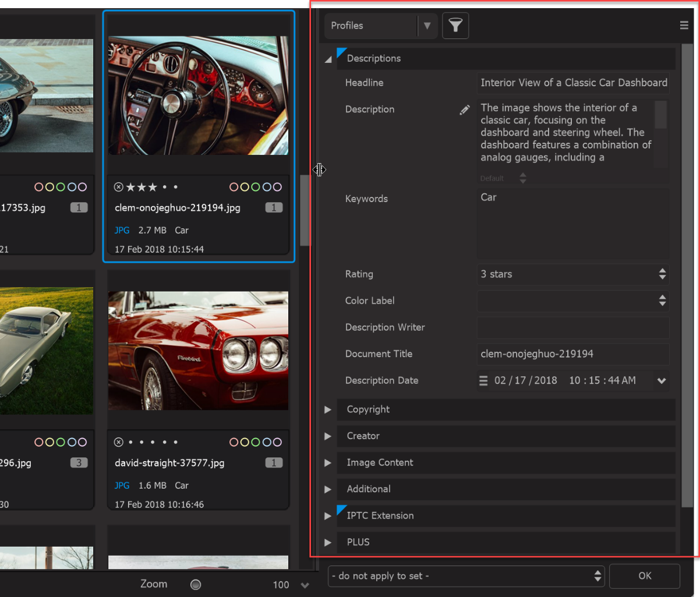700x597 pixels.
Task: Open the Description Date calendar chevron
Action: (662, 381)
